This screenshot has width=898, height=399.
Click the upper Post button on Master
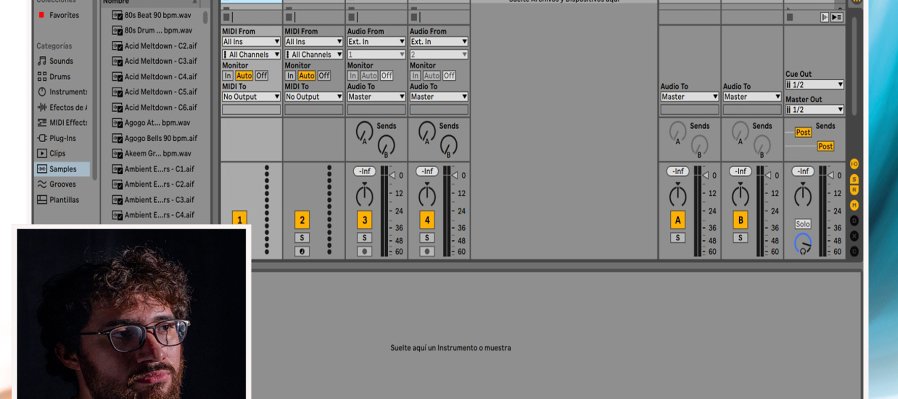pyautogui.click(x=803, y=132)
